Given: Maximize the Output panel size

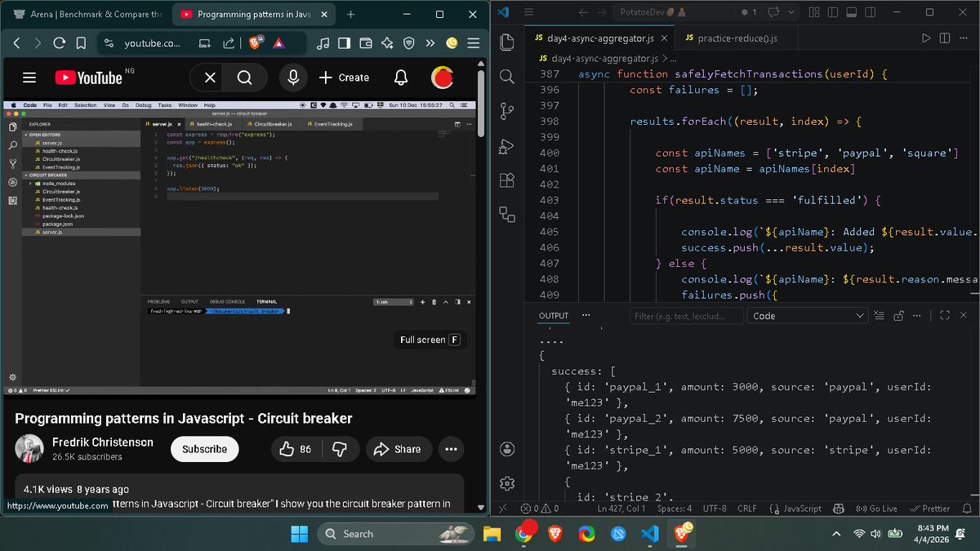Looking at the screenshot, I should pyautogui.click(x=945, y=315).
